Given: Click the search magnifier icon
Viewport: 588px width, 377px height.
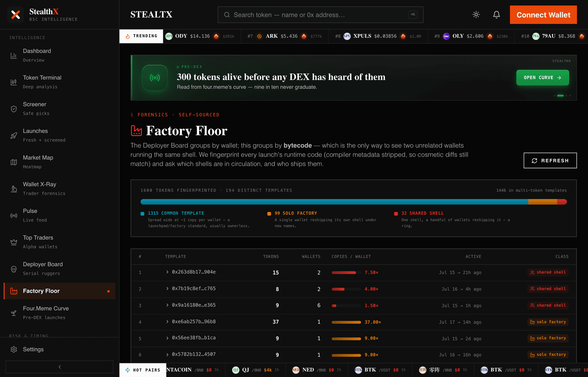Looking at the screenshot, I should pyautogui.click(x=227, y=15).
